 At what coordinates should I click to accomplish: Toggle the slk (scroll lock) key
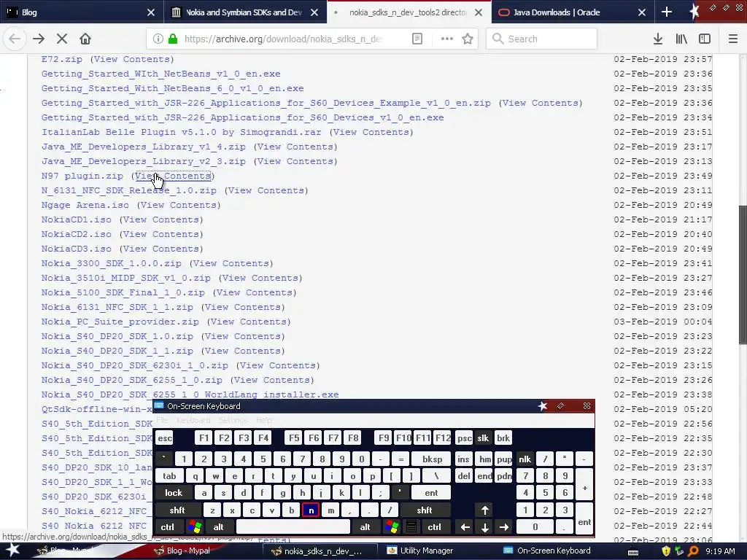click(x=483, y=438)
